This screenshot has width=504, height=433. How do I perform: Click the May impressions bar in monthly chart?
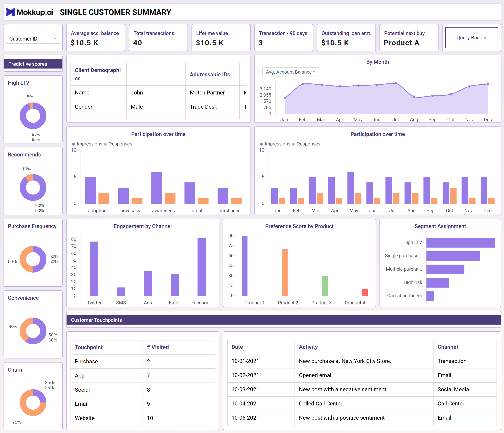pos(350,188)
